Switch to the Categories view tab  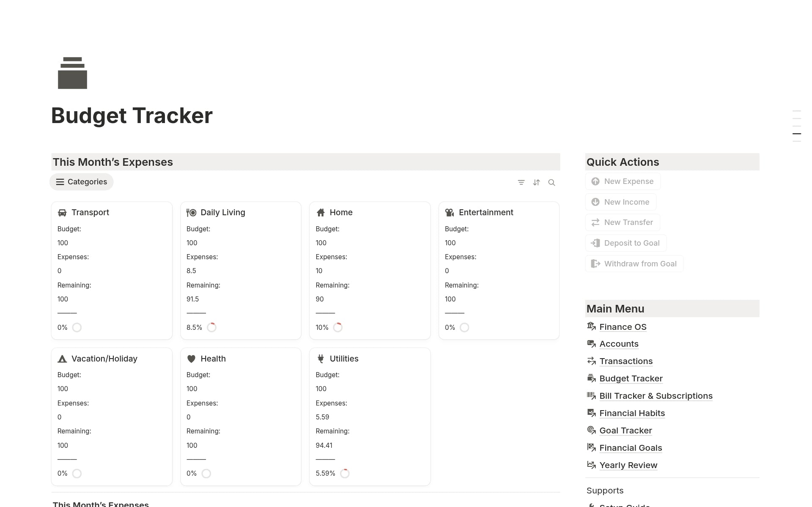tap(82, 182)
